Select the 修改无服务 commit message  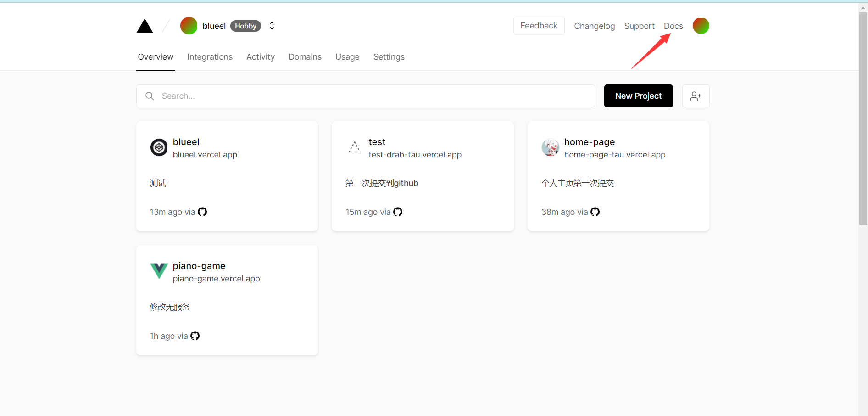click(170, 307)
